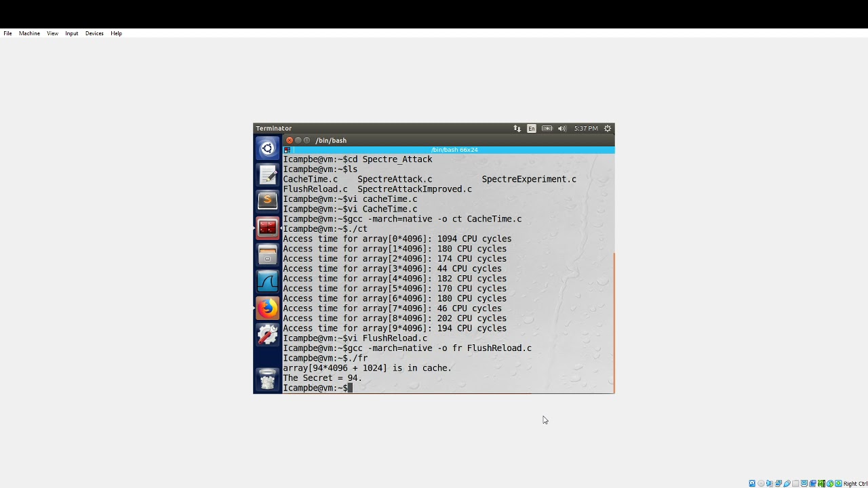Launch the text editor from the dock

pyautogui.click(x=267, y=175)
